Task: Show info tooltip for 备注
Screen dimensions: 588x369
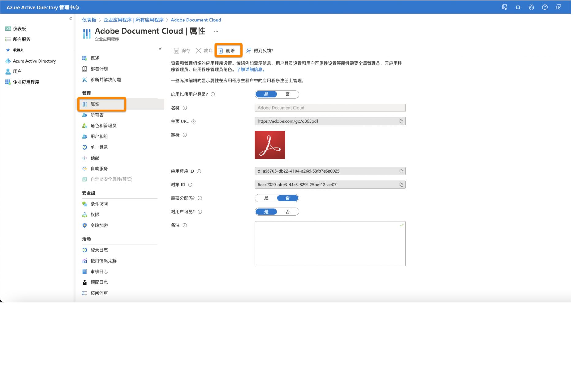Action: coord(185,225)
